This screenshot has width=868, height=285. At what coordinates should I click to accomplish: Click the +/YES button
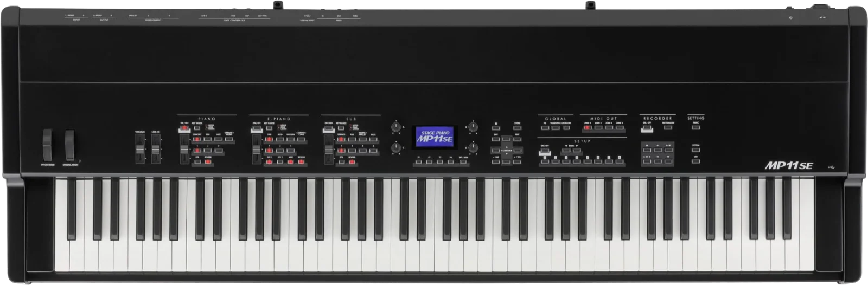(x=517, y=161)
